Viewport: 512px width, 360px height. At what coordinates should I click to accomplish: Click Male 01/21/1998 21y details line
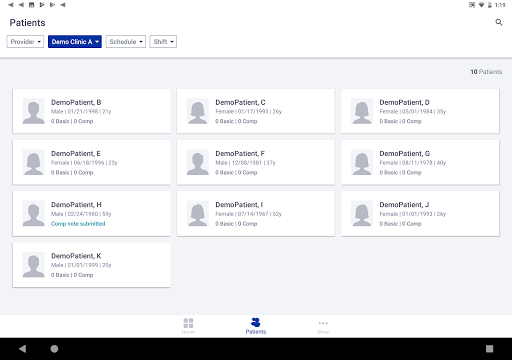81,112
